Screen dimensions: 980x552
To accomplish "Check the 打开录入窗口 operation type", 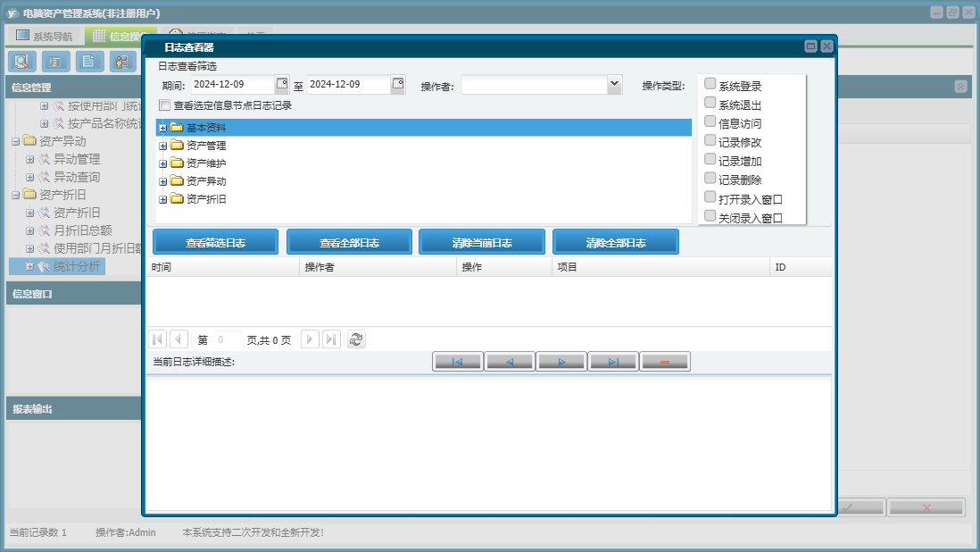I will (710, 197).
